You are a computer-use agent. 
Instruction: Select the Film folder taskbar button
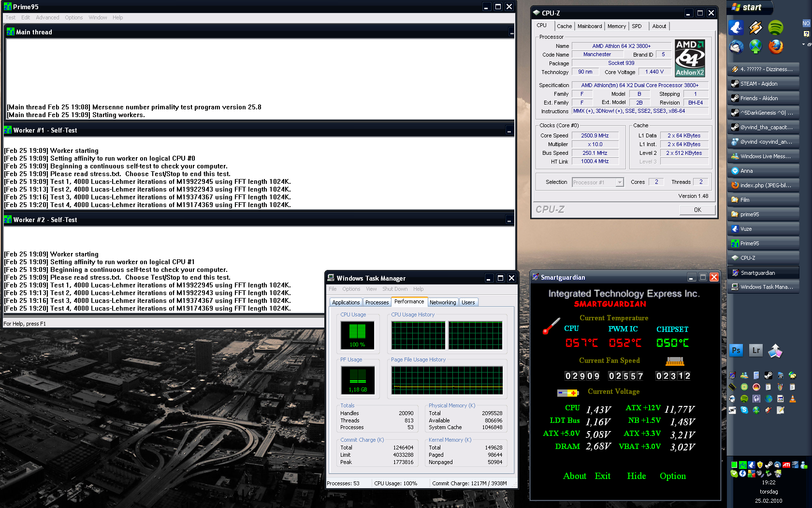764,200
